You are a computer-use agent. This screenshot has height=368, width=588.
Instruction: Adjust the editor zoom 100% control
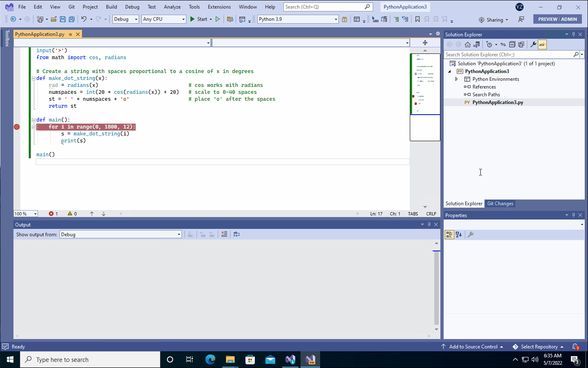pos(25,213)
